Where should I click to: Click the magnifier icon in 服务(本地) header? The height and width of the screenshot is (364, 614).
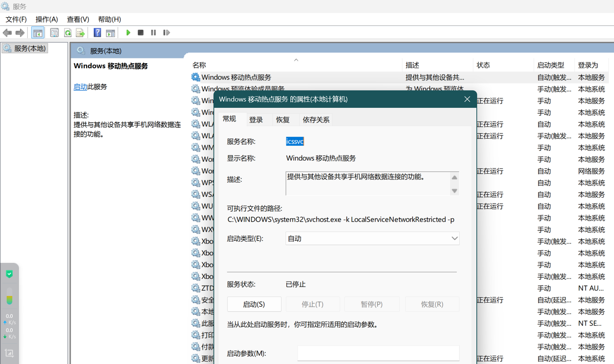tap(81, 51)
